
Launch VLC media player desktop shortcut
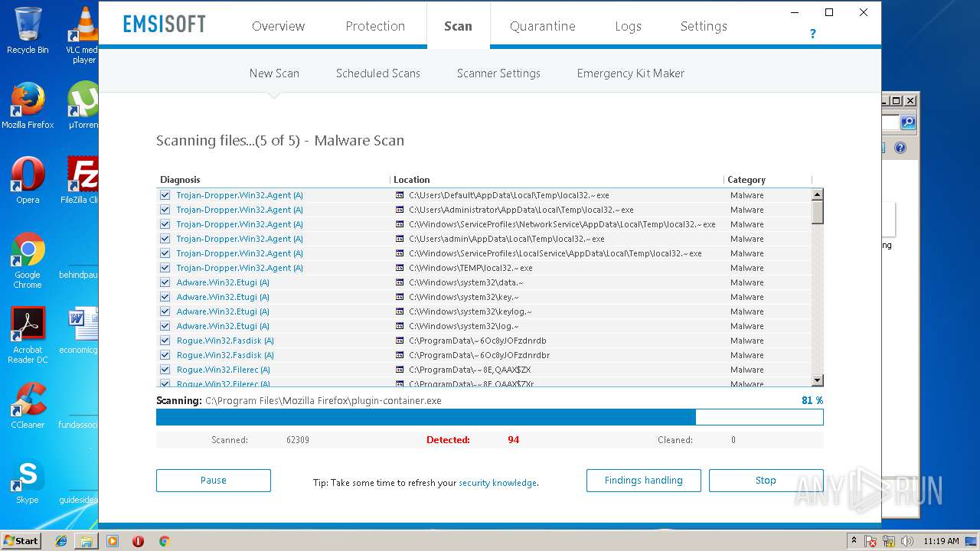click(84, 34)
